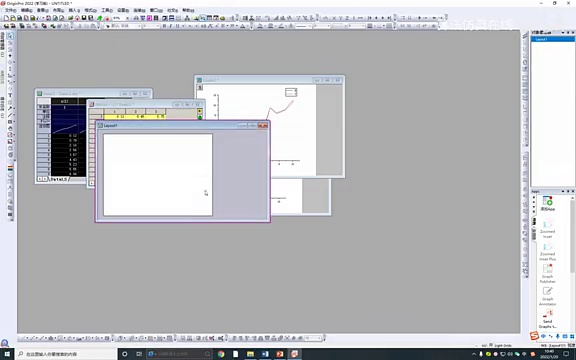Click the magnifier icon at bottom left

[5, 343]
